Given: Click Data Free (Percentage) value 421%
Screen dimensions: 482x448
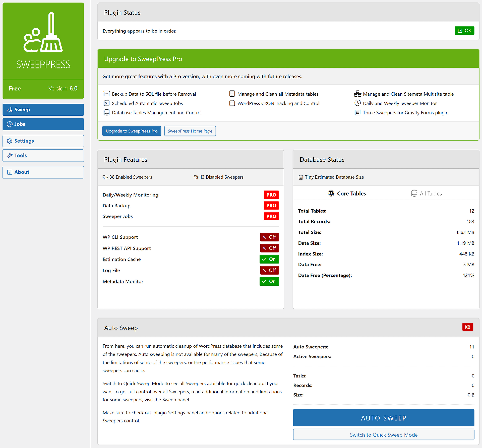Looking at the screenshot, I should coord(468,275).
